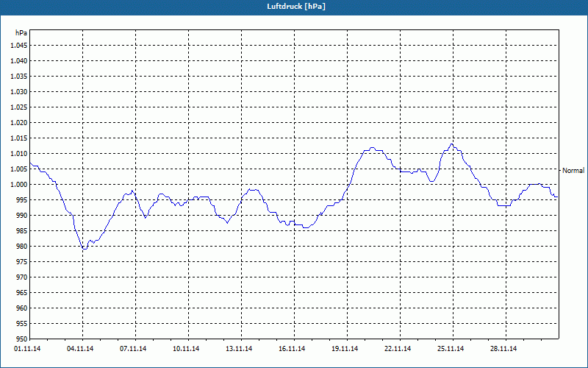
Task: Click the 22.11.14 date label
Action: 398,349
